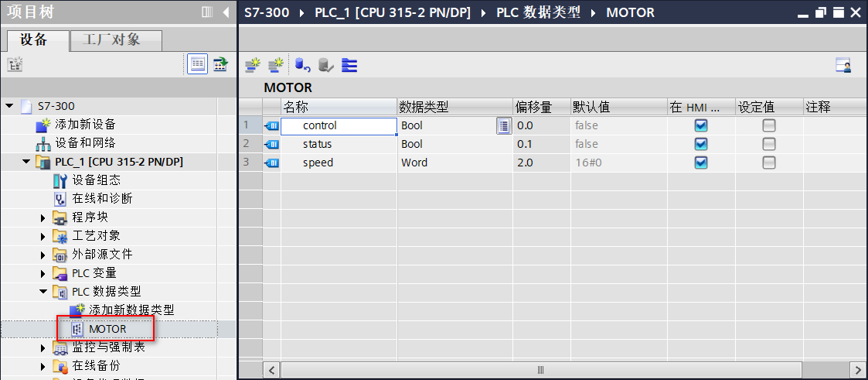
Task: Click the insert row toolbar icon
Action: coord(252,66)
